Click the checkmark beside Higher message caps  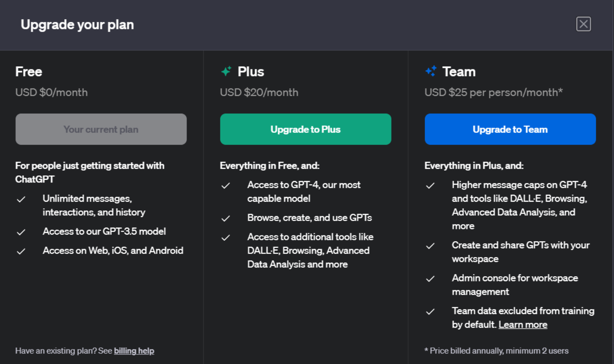tap(430, 186)
